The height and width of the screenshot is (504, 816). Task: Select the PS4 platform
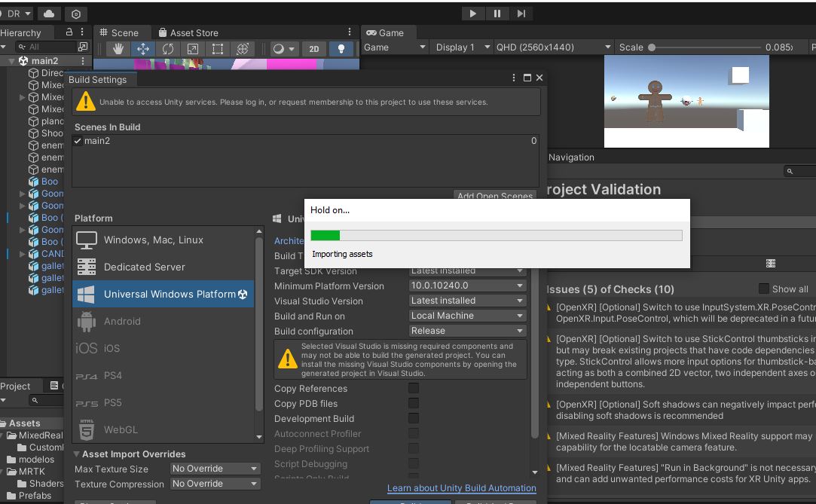(164, 375)
